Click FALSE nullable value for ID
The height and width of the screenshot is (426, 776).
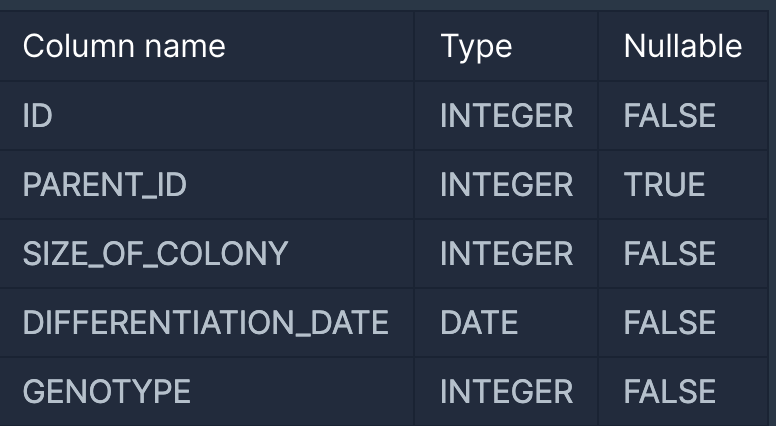pyautogui.click(x=669, y=116)
